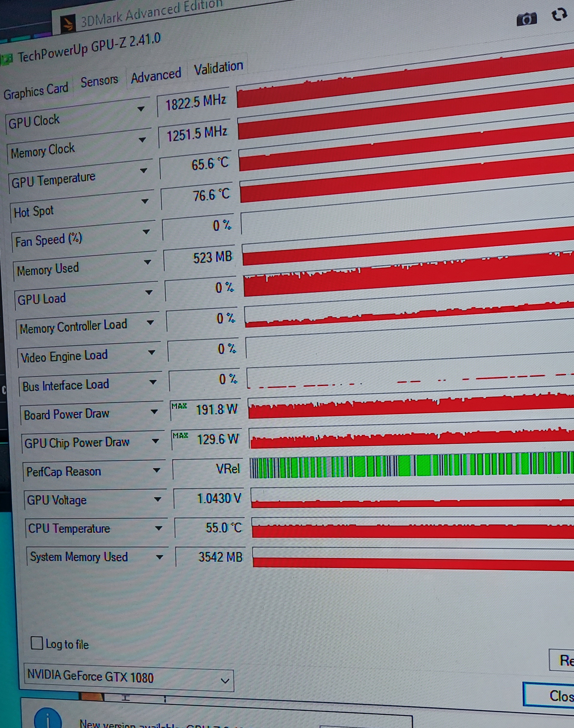Click the 129.6 W Chip Power value
This screenshot has height=728, width=574.
coord(218,439)
